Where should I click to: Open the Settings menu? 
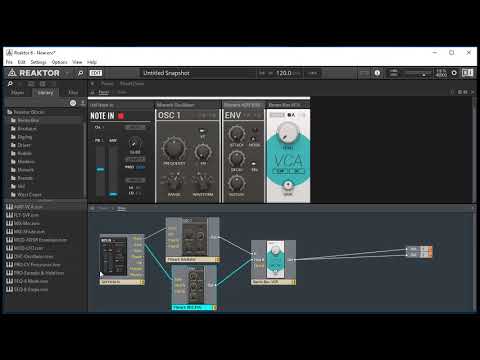[38, 62]
